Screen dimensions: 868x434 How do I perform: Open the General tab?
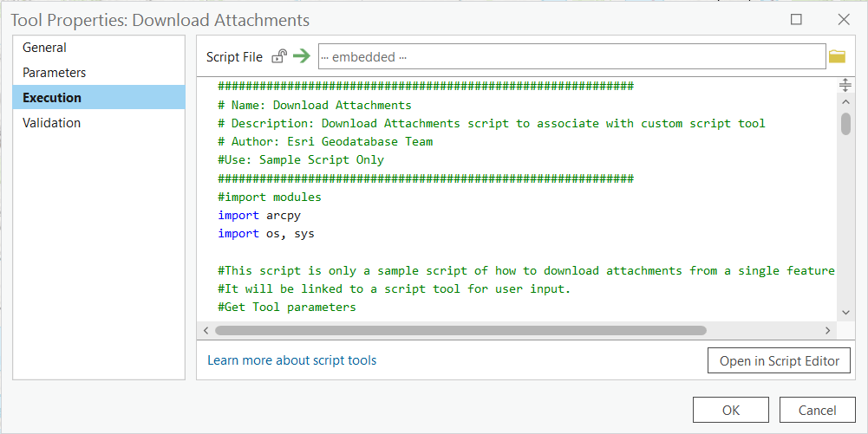click(99, 48)
